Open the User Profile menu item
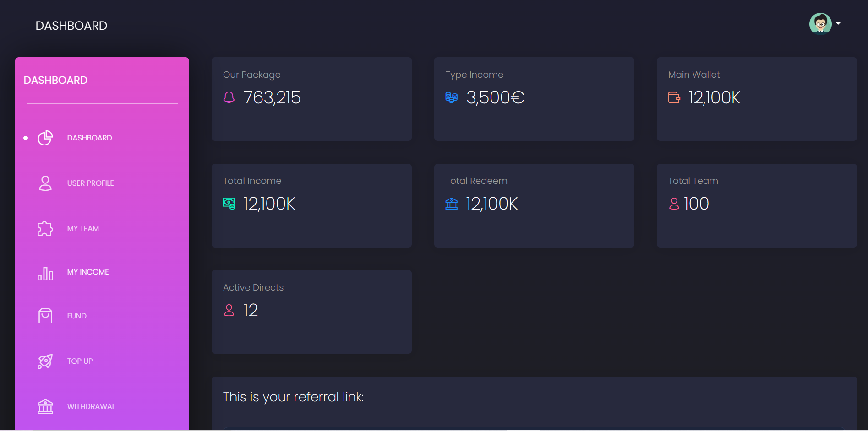 pyautogui.click(x=90, y=183)
